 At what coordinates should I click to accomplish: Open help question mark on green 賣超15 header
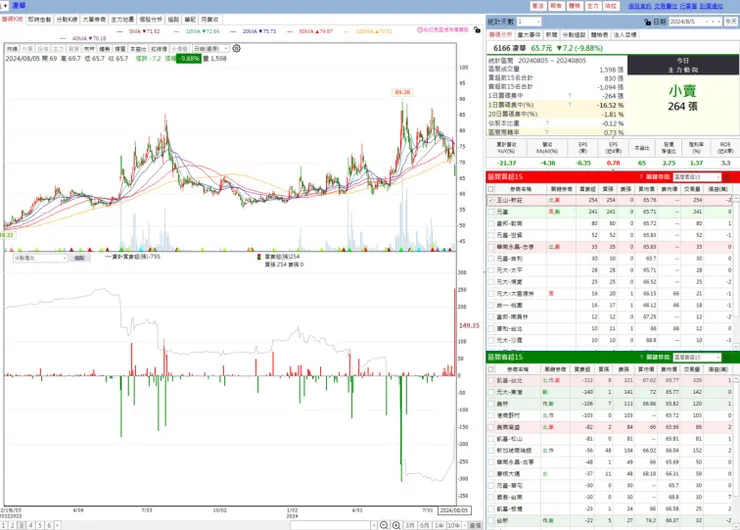click(641, 357)
